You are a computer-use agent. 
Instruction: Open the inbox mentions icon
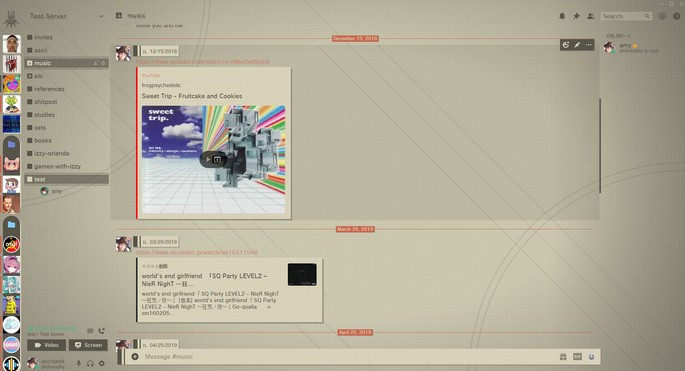(662, 16)
